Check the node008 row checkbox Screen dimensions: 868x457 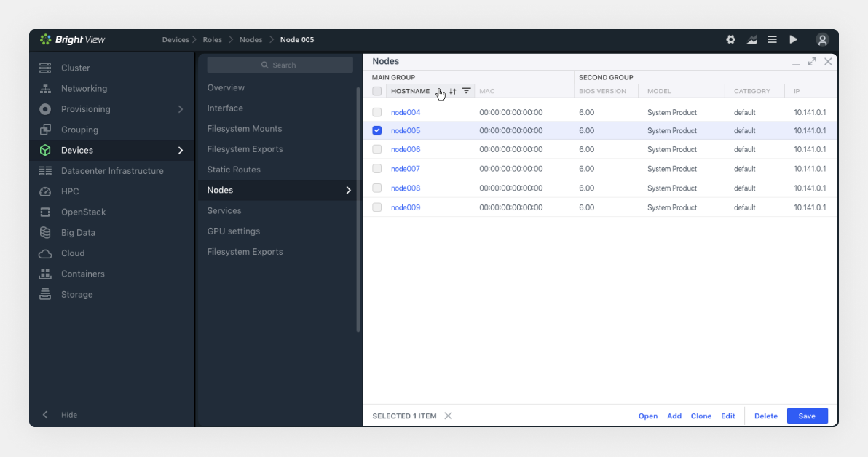[x=377, y=188]
